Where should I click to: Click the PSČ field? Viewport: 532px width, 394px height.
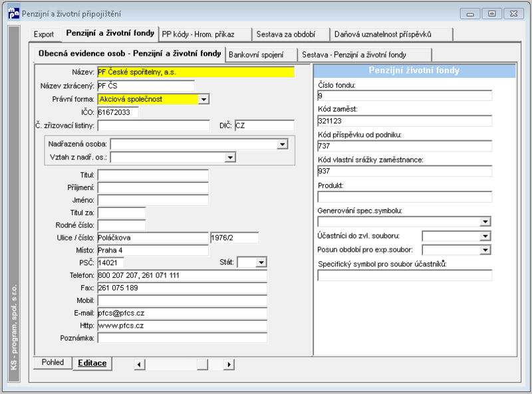(110, 263)
